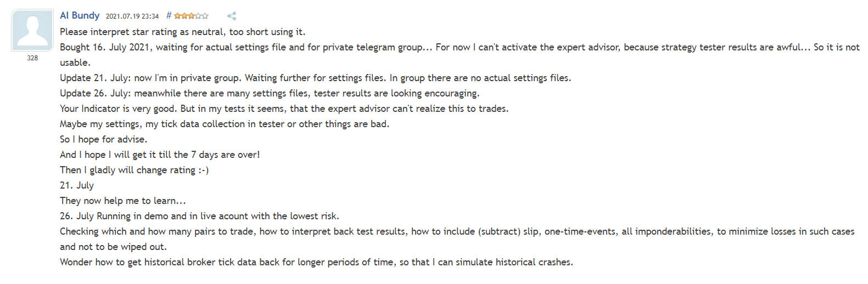Click '26. July Running in demo' line
Image resolution: width=868 pixels, height=284 pixels.
point(199,216)
